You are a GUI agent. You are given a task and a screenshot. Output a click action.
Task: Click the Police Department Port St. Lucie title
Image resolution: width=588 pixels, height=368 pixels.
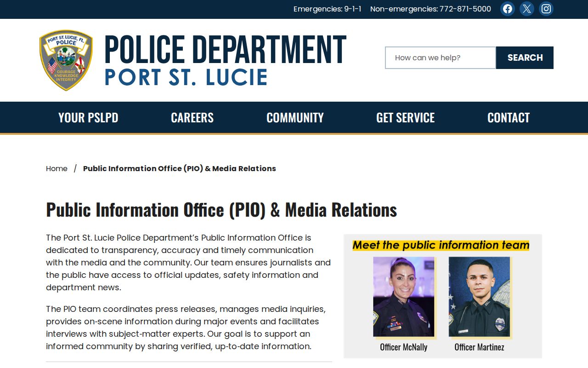pos(226,60)
